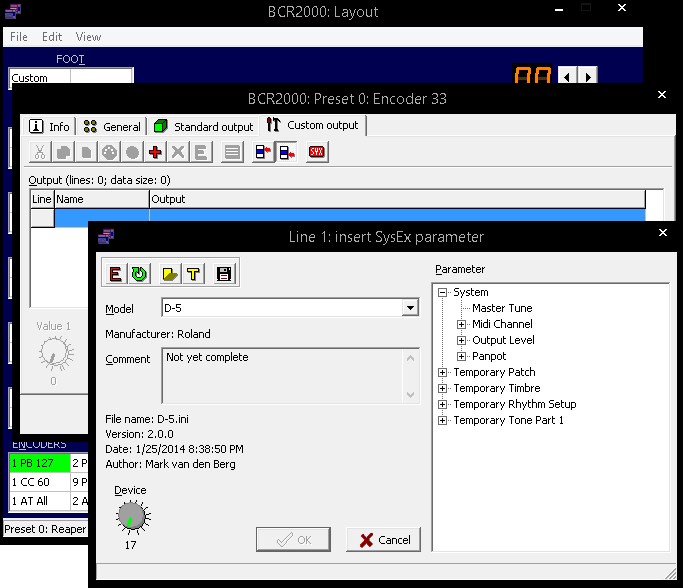Click the Cut scissors icon in the toolbar
Screen dimensions: 683x588
[x=40, y=152]
